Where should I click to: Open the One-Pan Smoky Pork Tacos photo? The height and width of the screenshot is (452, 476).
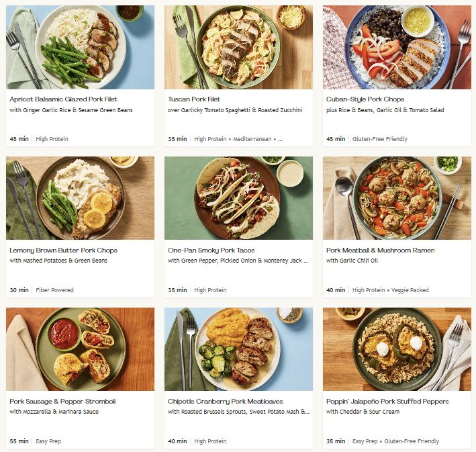pyautogui.click(x=238, y=198)
